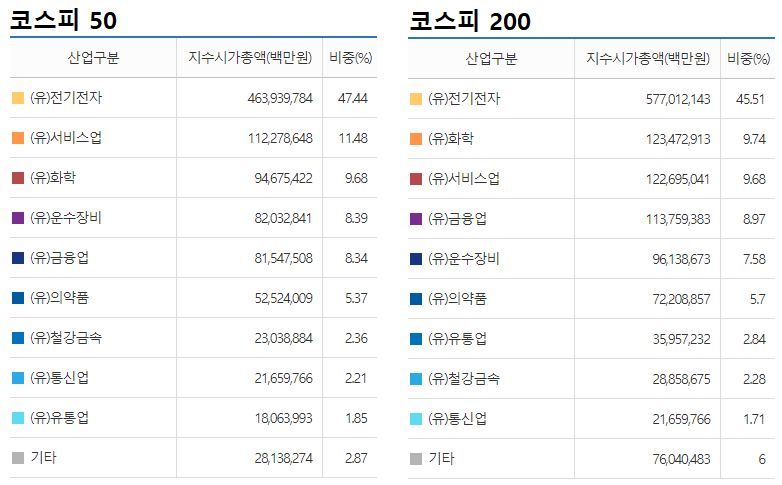Screen dimensions: 782x485
Task: Click the 코스피 200 table title
Action: [x=470, y=21]
